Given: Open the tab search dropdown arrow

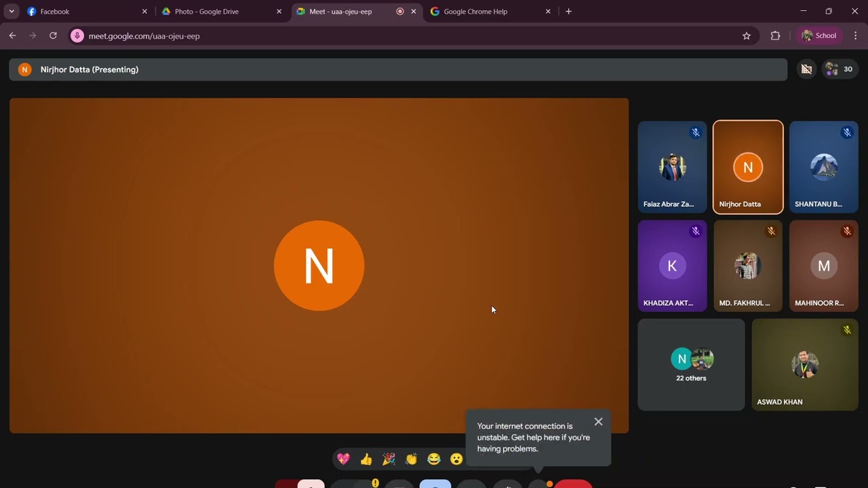Looking at the screenshot, I should point(12,12).
